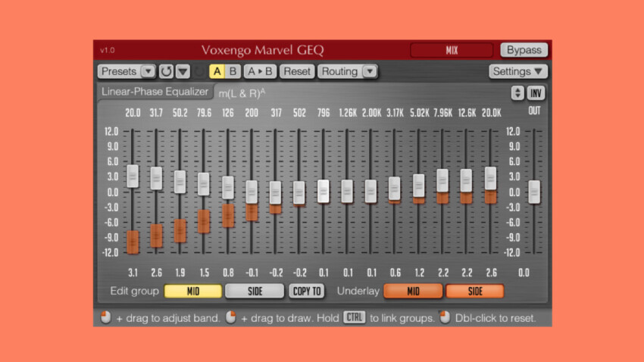Toggle the plugin Bypass button
Viewport: 644px width, 362px height.
(524, 51)
